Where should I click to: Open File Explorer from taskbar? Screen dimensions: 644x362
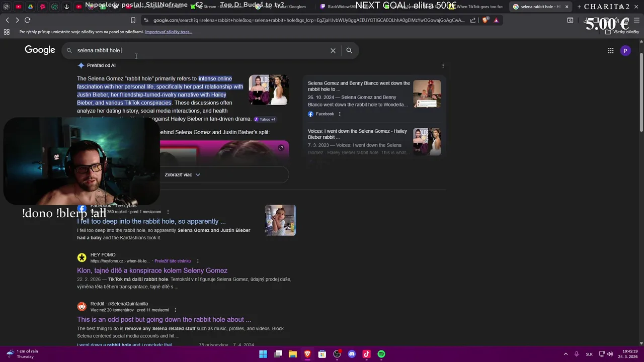pos(292,354)
